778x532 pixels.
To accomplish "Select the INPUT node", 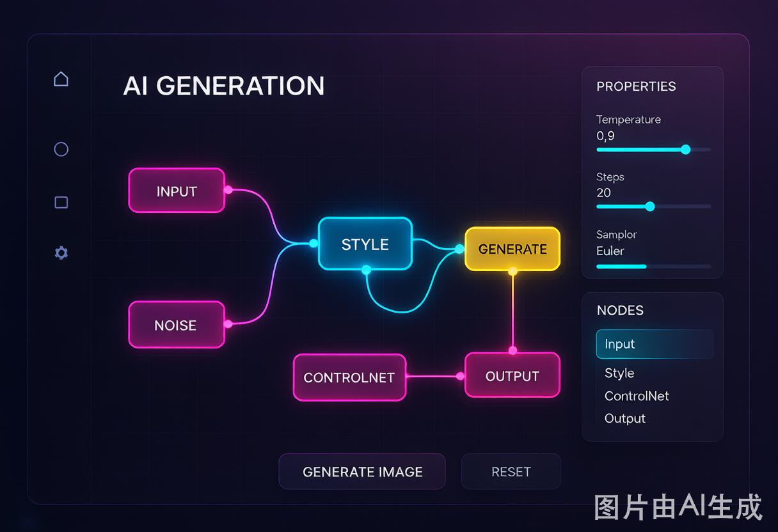I will 177,191.
